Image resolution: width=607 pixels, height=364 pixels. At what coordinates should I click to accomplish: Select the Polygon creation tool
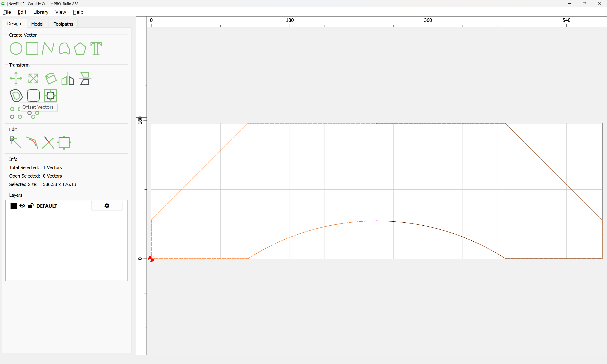click(x=80, y=48)
